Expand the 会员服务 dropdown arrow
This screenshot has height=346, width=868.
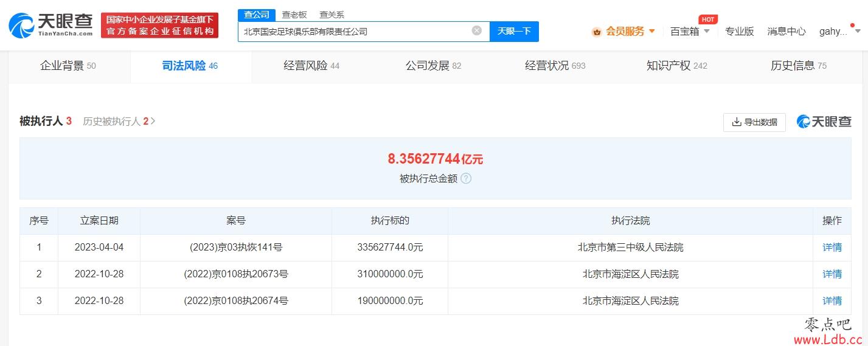pos(652,31)
